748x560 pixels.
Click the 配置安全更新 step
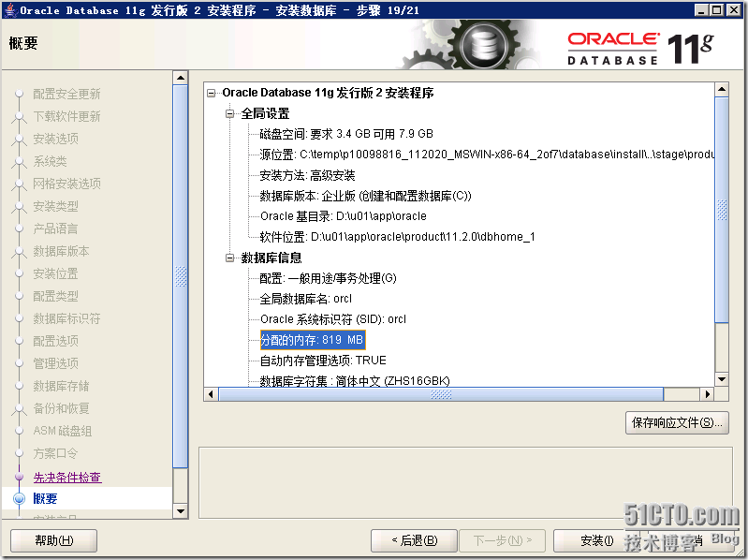66,95
